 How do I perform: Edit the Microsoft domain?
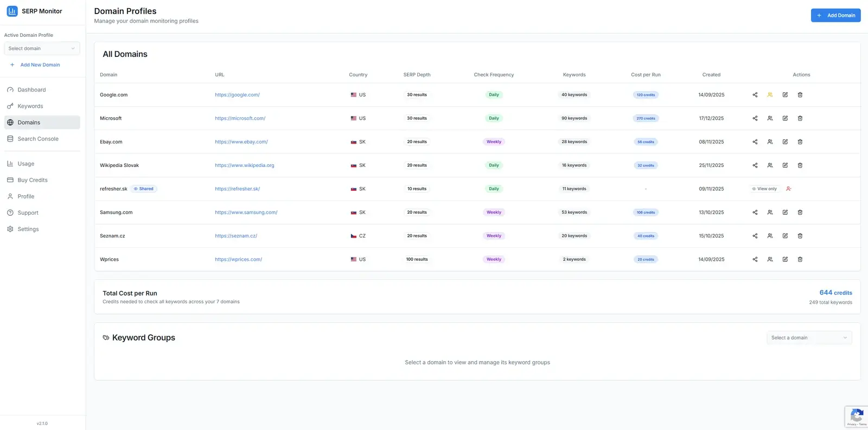[785, 118]
